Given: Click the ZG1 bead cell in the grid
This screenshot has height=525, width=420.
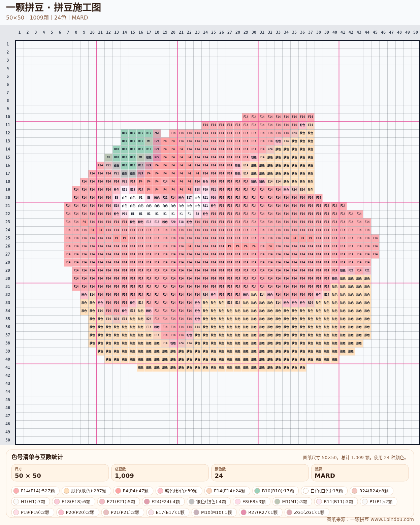Looking at the screenshot, I should tap(157, 133).
